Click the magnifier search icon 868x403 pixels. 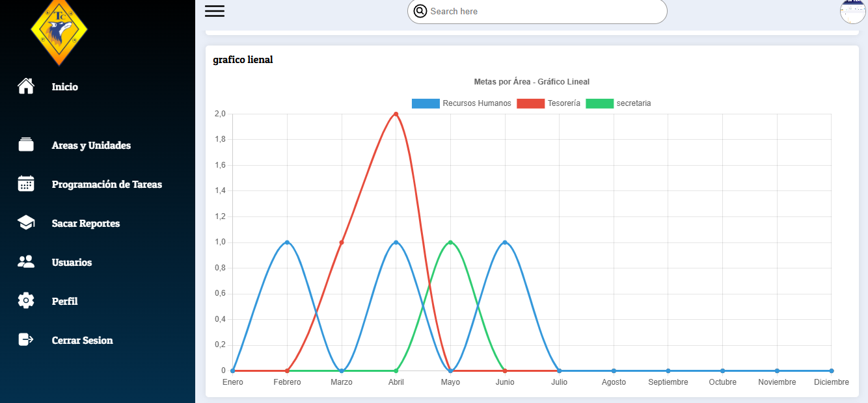pyautogui.click(x=420, y=11)
